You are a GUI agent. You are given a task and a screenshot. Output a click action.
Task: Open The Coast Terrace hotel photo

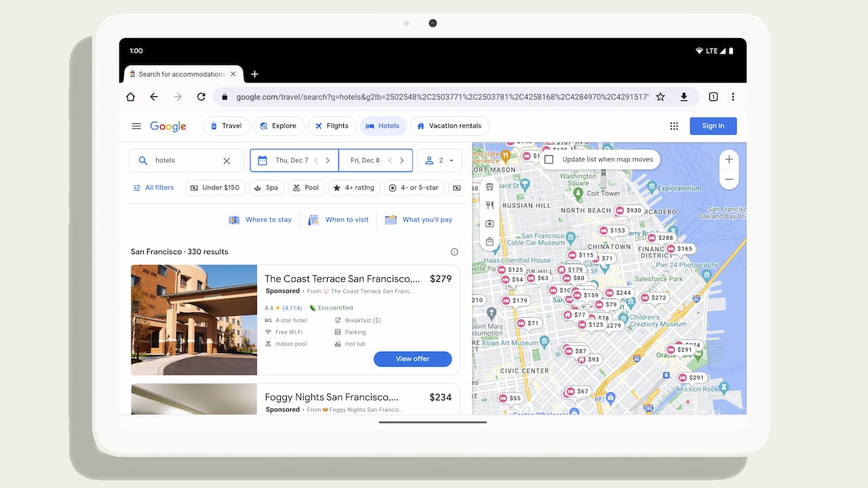[194, 320]
